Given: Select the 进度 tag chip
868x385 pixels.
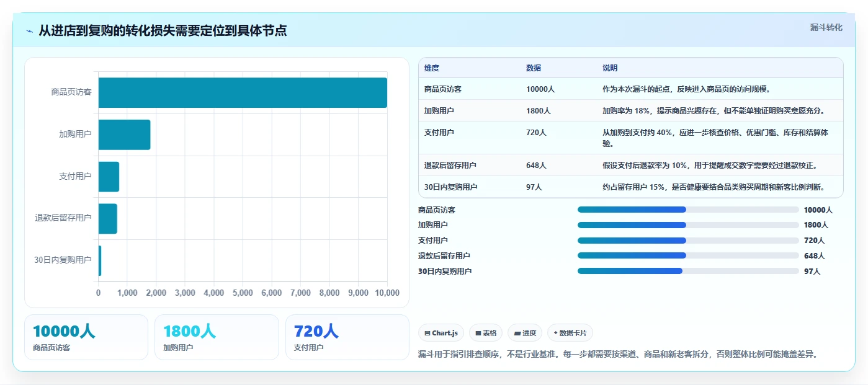Looking at the screenshot, I should (525, 333).
